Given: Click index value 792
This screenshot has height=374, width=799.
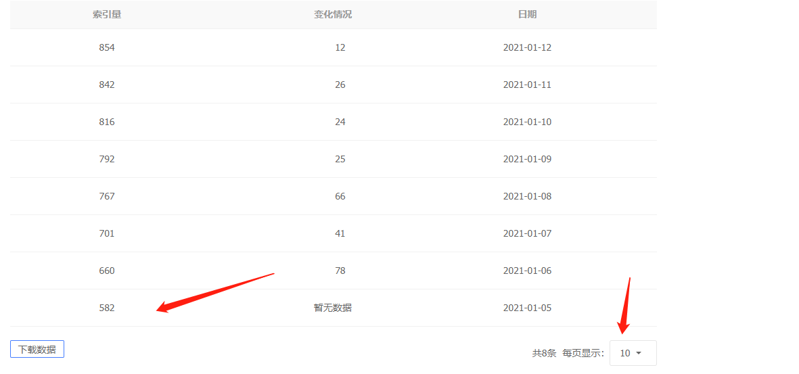Looking at the screenshot, I should click(107, 159).
